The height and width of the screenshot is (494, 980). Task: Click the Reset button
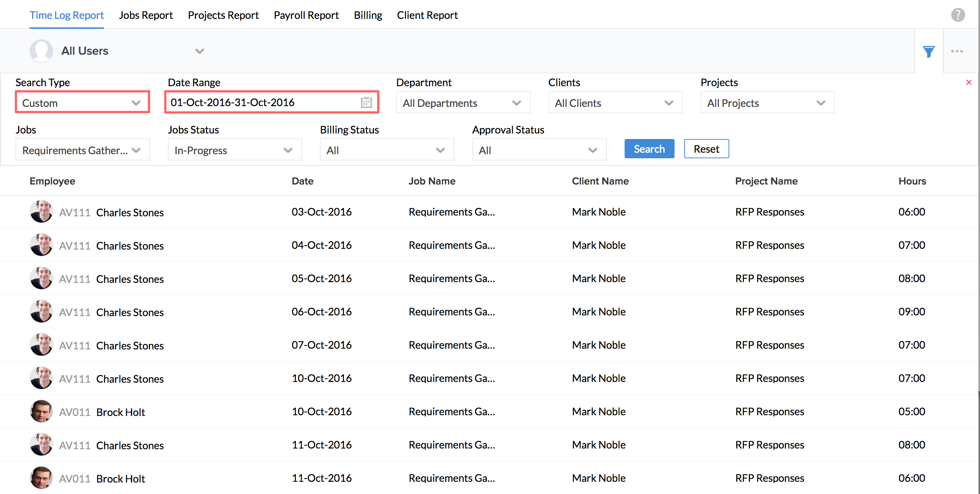[x=706, y=149]
